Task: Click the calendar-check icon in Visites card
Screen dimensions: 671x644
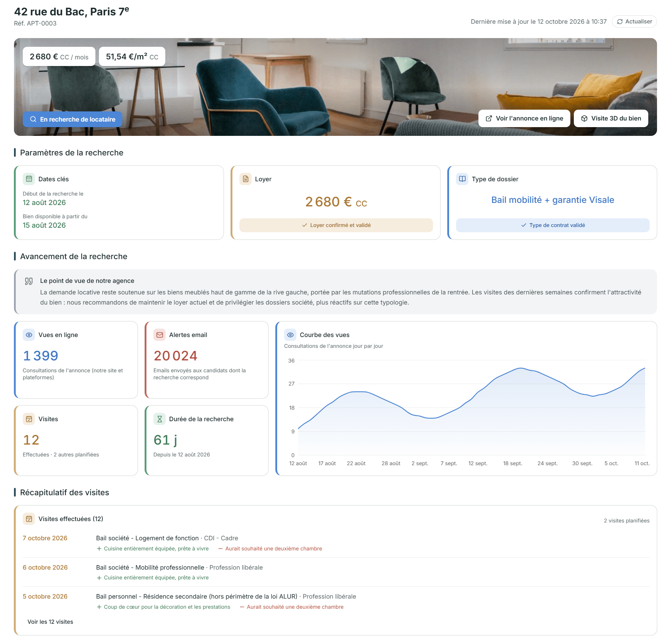Action: click(29, 419)
